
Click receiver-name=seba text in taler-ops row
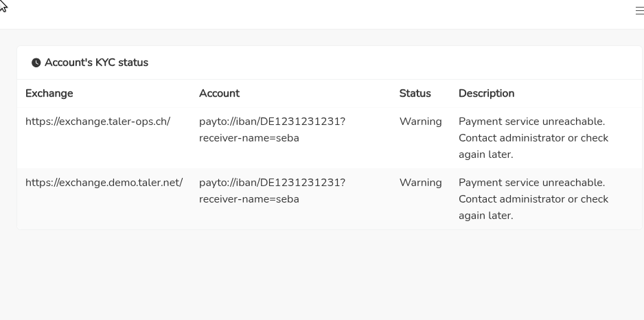(x=249, y=138)
